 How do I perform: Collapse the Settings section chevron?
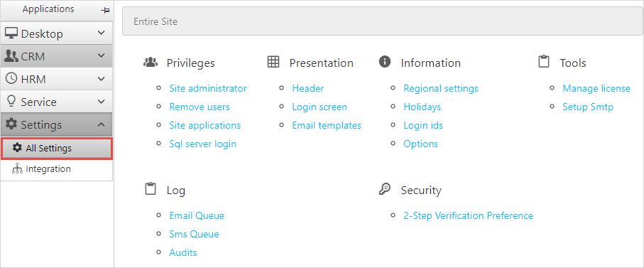click(101, 124)
